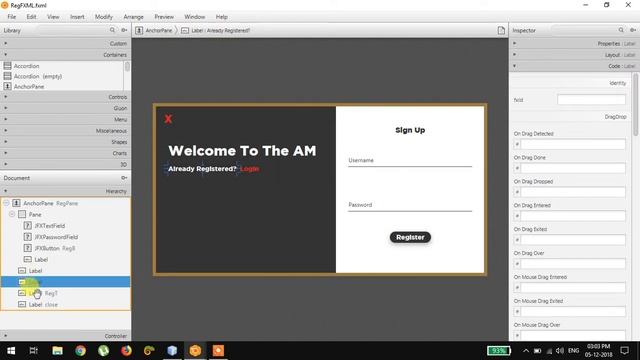Collapse the Pane tree node
Screen dimensions: 640x360
[12, 214]
